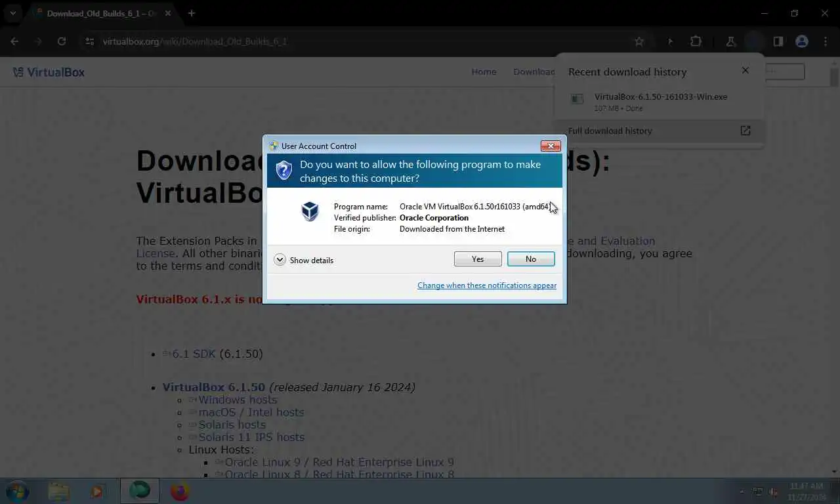Click the downloaded exe file icon

pos(577,99)
